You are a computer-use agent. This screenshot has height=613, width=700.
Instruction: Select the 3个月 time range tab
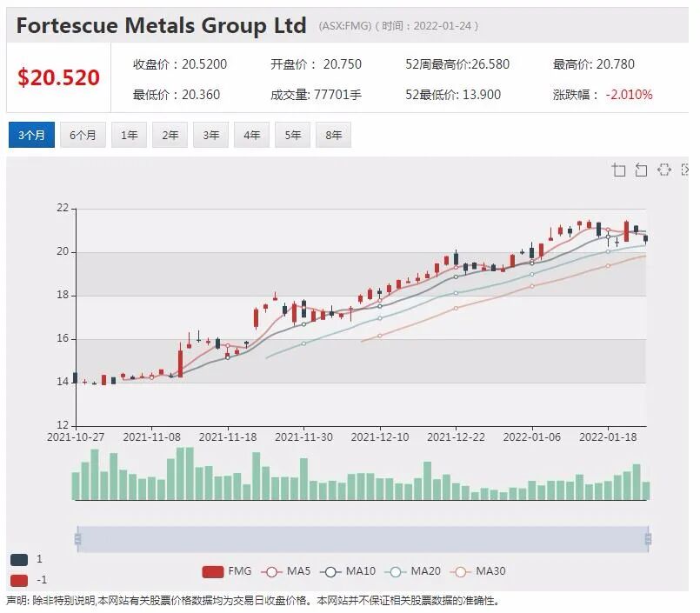31,135
